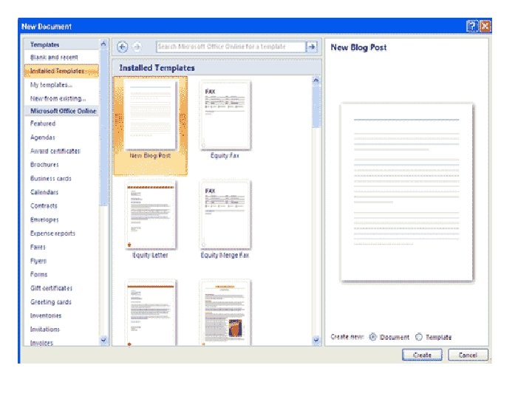Focus the Search Microsoft Office Online field
Viewport: 532px width, 399px height.
tap(231, 47)
